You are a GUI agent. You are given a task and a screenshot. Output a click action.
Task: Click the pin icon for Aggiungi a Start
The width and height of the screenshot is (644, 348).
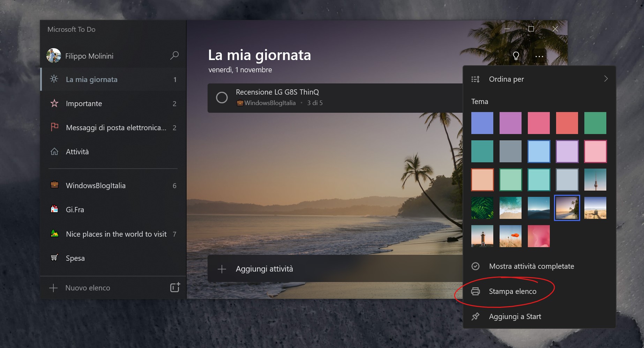(x=475, y=317)
